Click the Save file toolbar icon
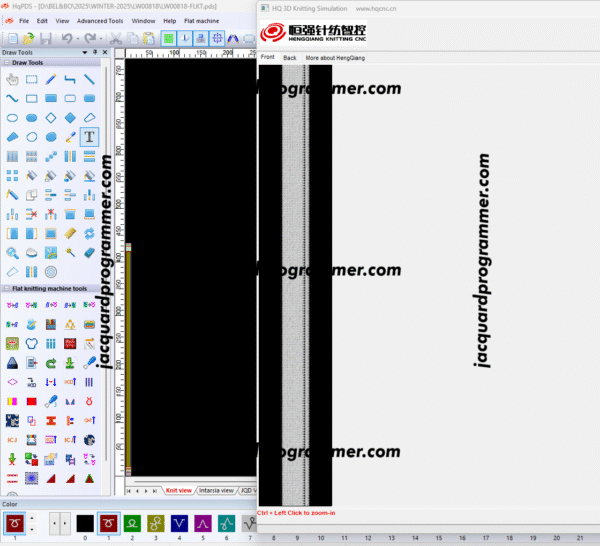This screenshot has width=600, height=546. [45, 38]
